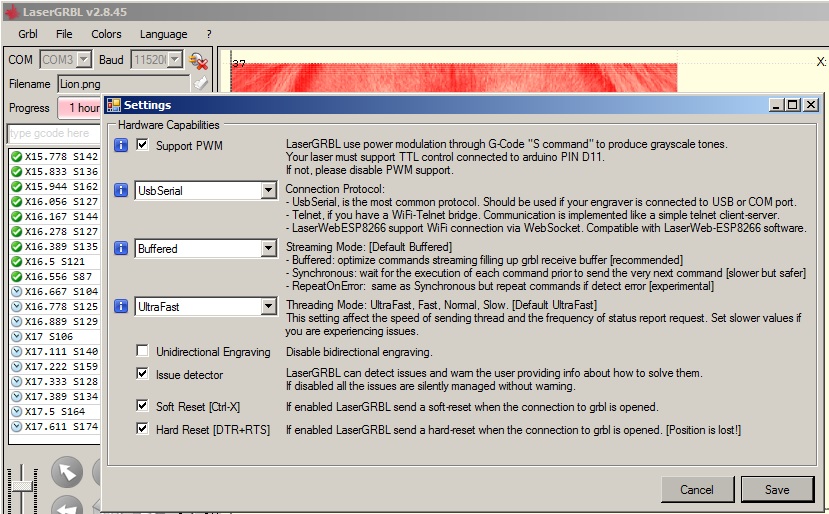Expand the Buffered streaming mode dropdown
Screen dimensions: 829x514
tap(269, 248)
